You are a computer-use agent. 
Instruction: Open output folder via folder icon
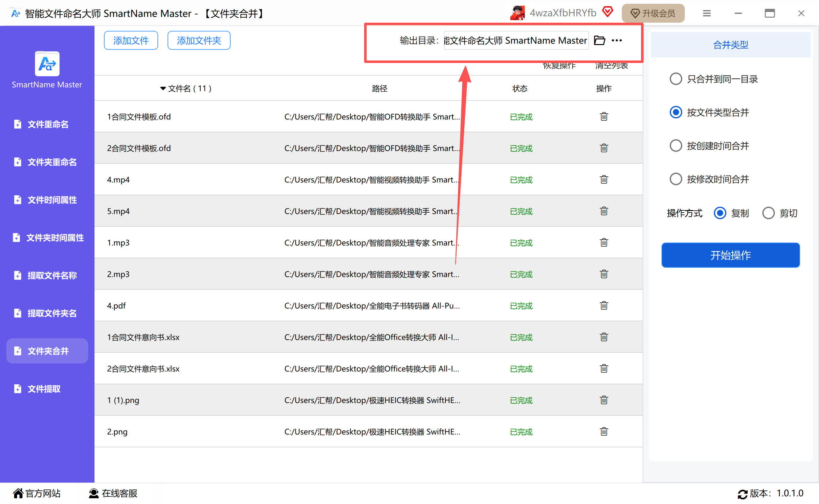click(599, 40)
